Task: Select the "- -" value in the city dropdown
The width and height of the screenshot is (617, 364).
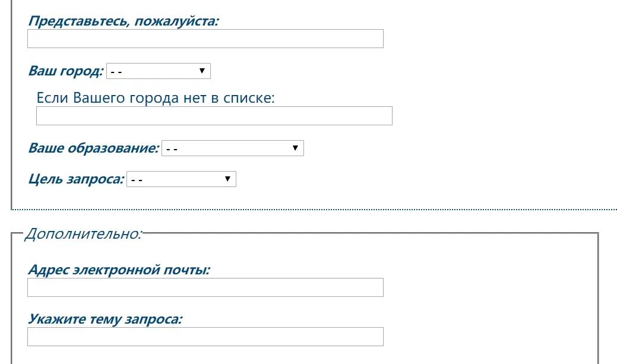Action: [116, 72]
